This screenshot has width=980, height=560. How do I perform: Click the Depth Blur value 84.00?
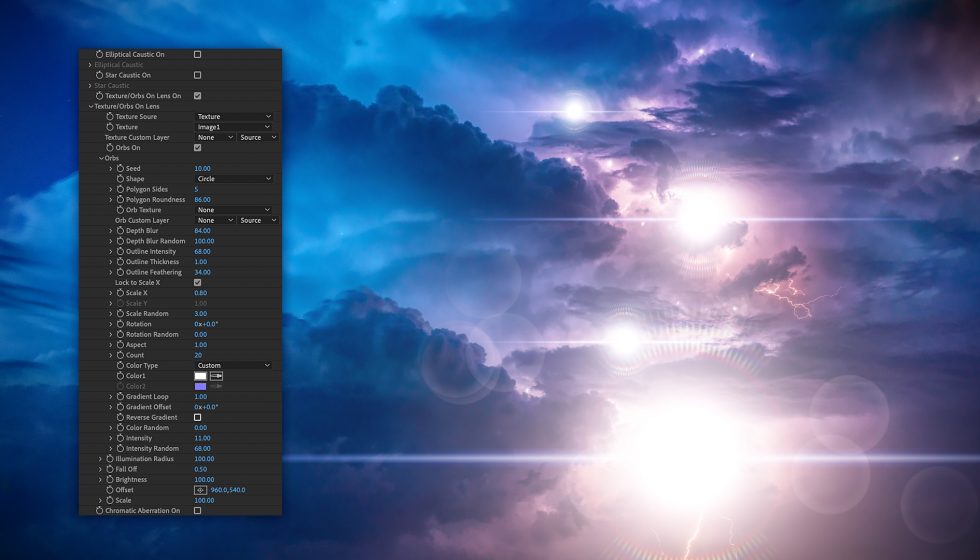point(202,231)
